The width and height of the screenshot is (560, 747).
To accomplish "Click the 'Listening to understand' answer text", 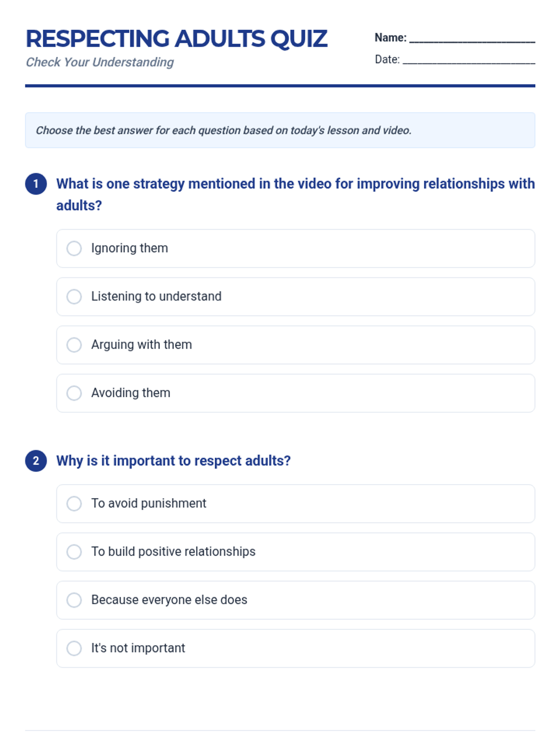I will pos(156,296).
